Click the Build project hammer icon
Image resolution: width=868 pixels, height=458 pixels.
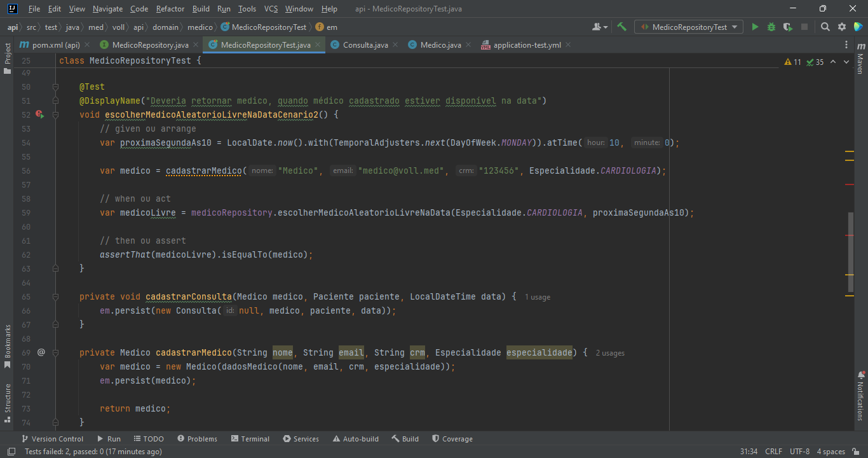pos(622,27)
